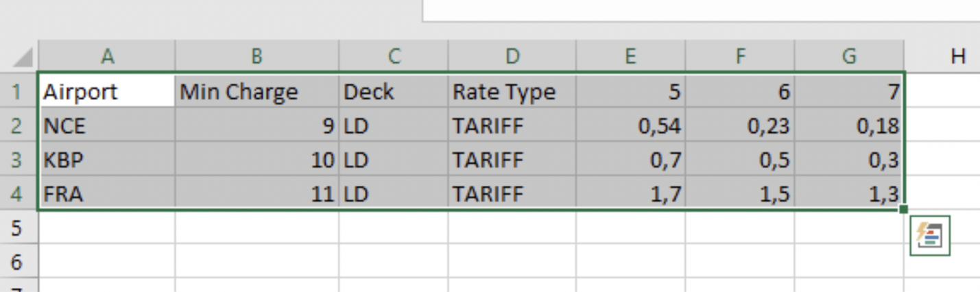Image resolution: width=980 pixels, height=292 pixels.
Task: Click the cell with value 0,18
Action: (848, 126)
